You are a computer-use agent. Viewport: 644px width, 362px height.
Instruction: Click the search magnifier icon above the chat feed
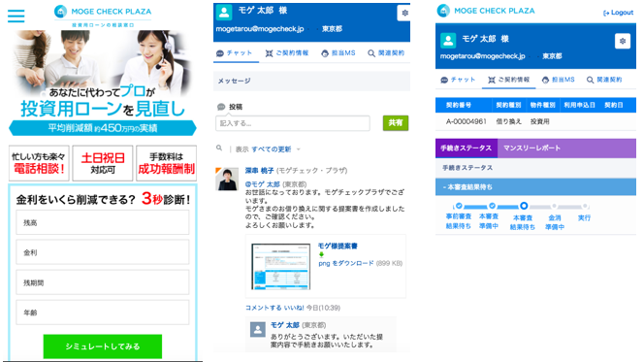(x=219, y=148)
